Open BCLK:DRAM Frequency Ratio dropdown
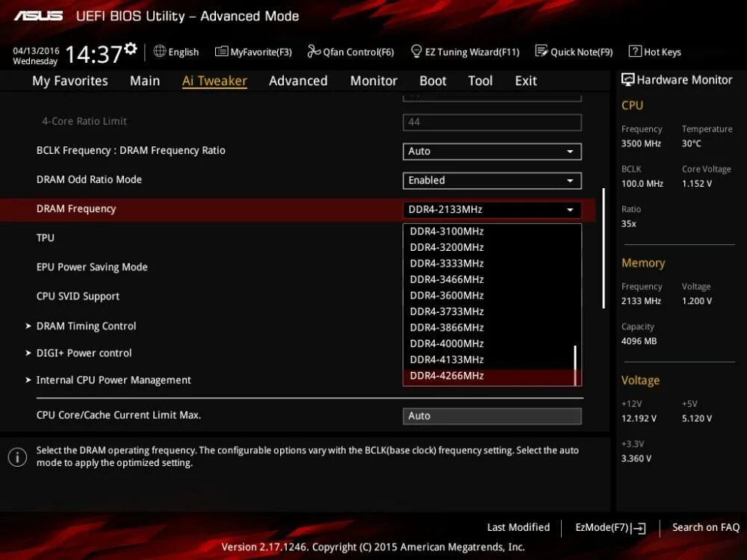This screenshot has width=747, height=560. [x=492, y=152]
